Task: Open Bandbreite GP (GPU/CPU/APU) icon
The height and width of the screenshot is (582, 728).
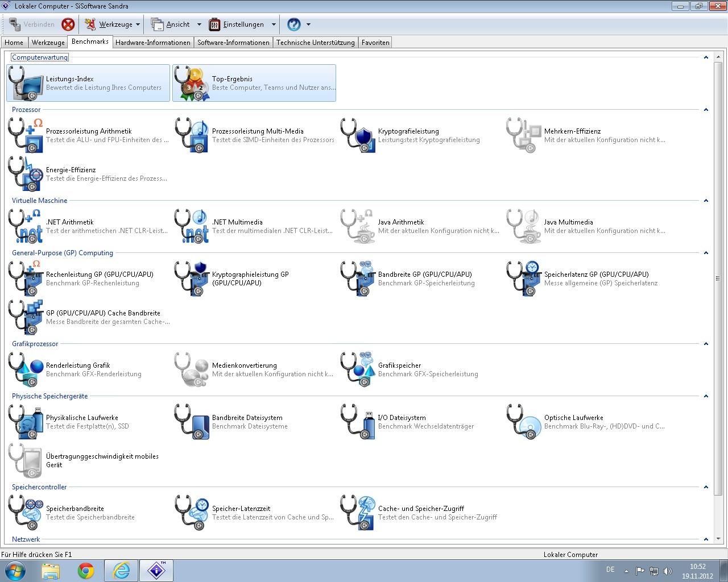Action: 358,278
